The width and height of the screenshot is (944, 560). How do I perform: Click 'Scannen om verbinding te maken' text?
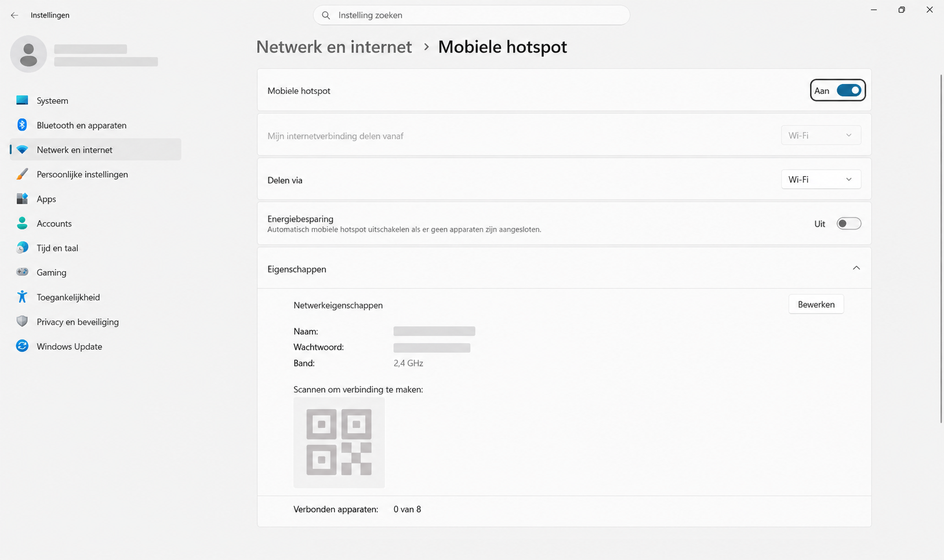coord(358,390)
